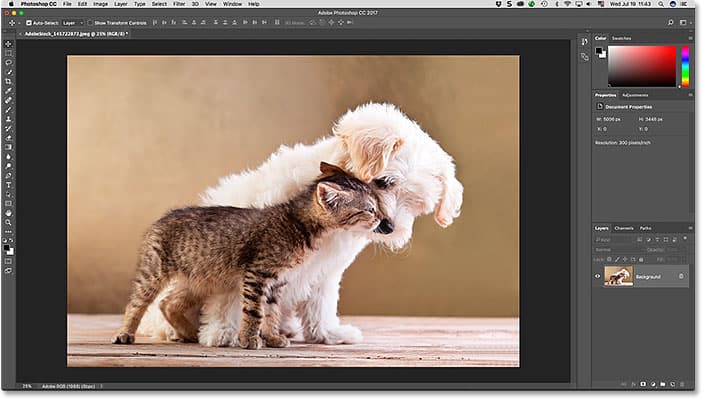Select the Move tool in the toolbar
The image size is (705, 402).
coord(8,44)
